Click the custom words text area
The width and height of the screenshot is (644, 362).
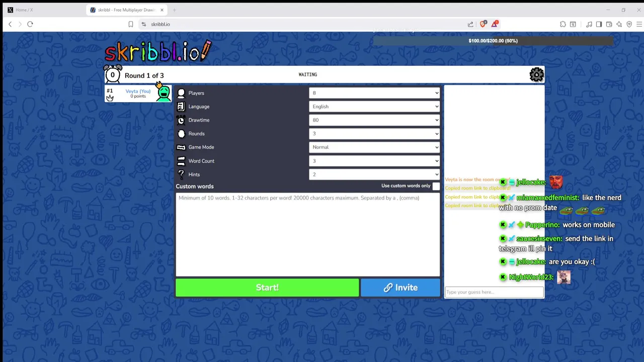(308, 234)
